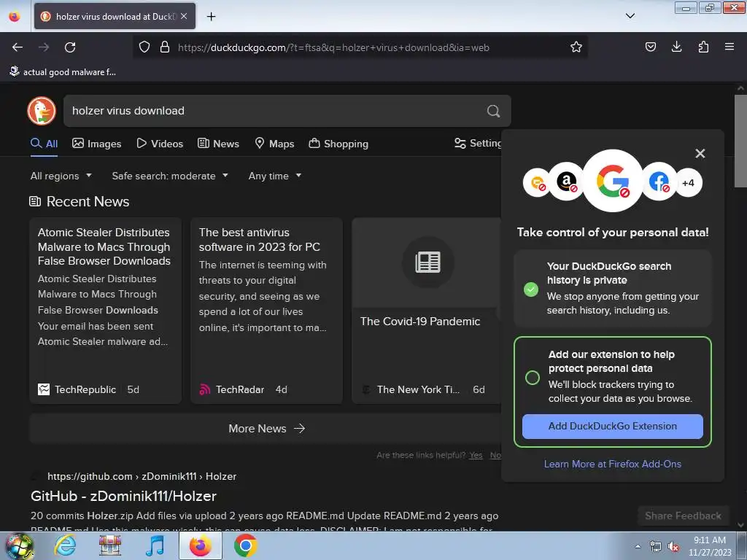Open the WinRAR taskbar icon

coord(110,545)
